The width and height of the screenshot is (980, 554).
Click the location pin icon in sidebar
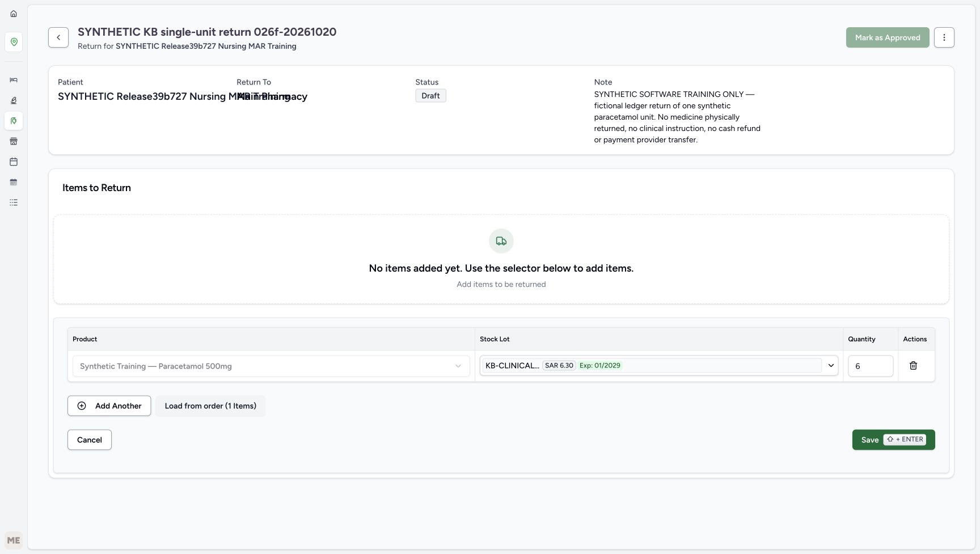(x=14, y=42)
